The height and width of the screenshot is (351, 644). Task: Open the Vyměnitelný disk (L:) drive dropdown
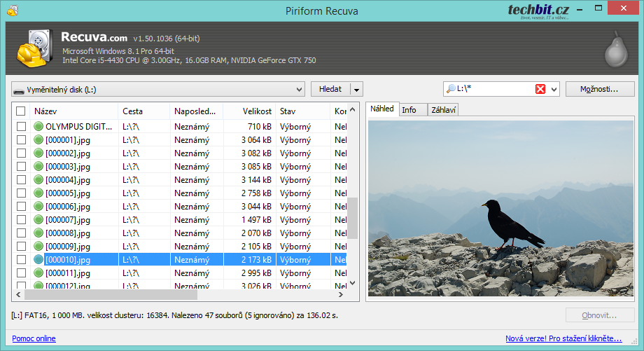point(299,90)
